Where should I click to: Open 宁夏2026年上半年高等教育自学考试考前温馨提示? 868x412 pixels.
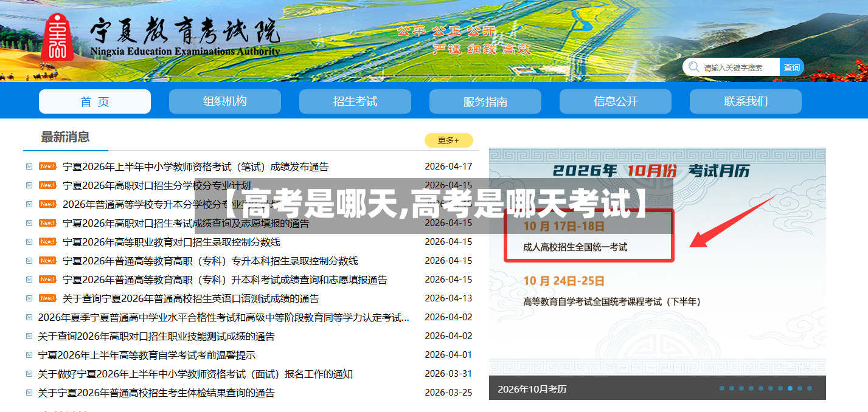[x=147, y=355]
